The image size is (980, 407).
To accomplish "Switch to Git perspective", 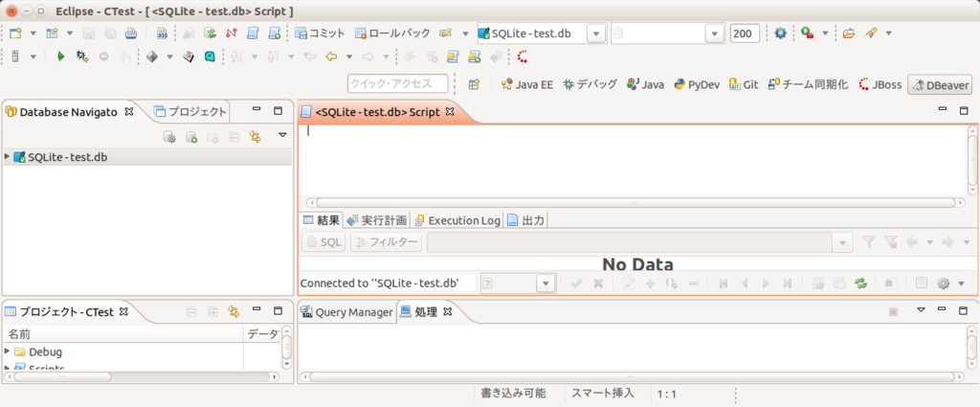I will [744, 84].
